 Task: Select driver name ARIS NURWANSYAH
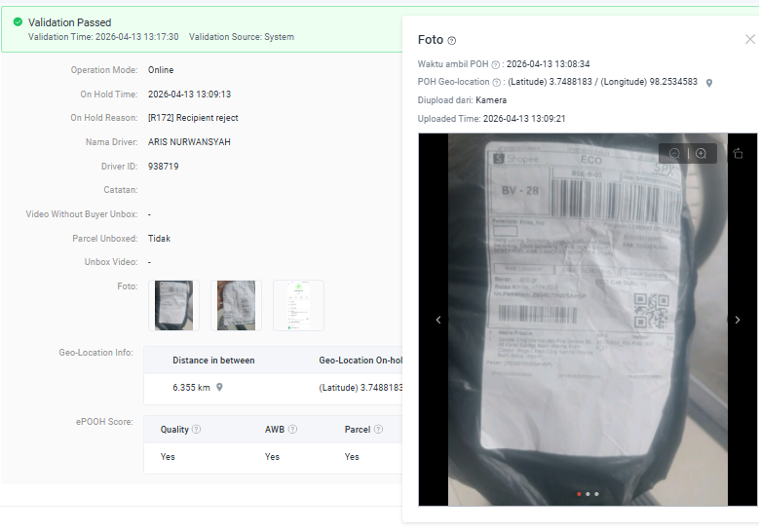pyautogui.click(x=189, y=142)
